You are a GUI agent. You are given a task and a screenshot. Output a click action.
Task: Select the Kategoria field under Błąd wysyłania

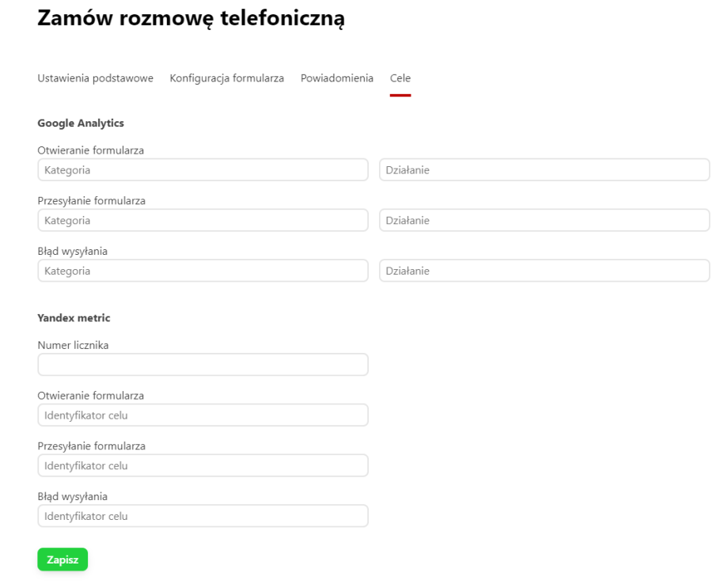point(203,271)
